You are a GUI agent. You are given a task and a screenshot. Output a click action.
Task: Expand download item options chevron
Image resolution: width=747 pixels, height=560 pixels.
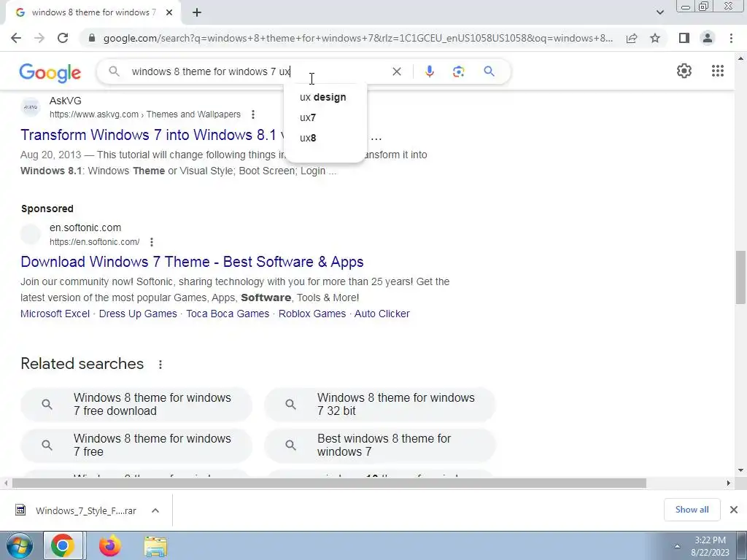tap(155, 510)
